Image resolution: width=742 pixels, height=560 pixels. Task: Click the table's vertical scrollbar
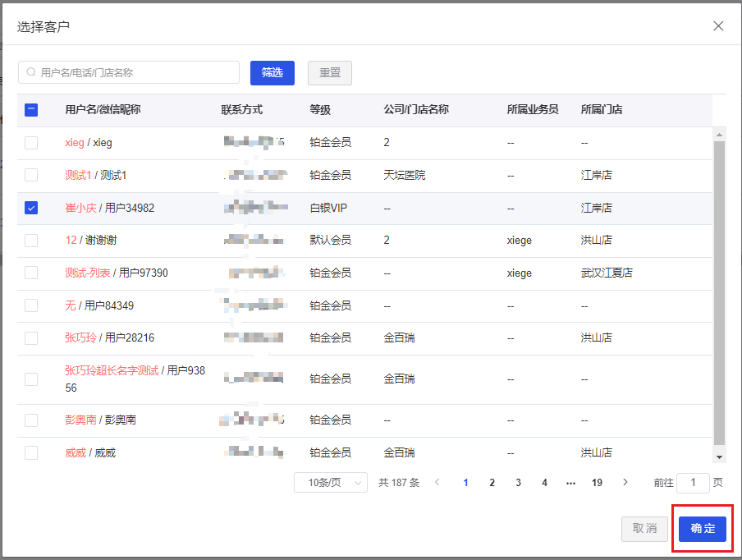pyautogui.click(x=721, y=287)
